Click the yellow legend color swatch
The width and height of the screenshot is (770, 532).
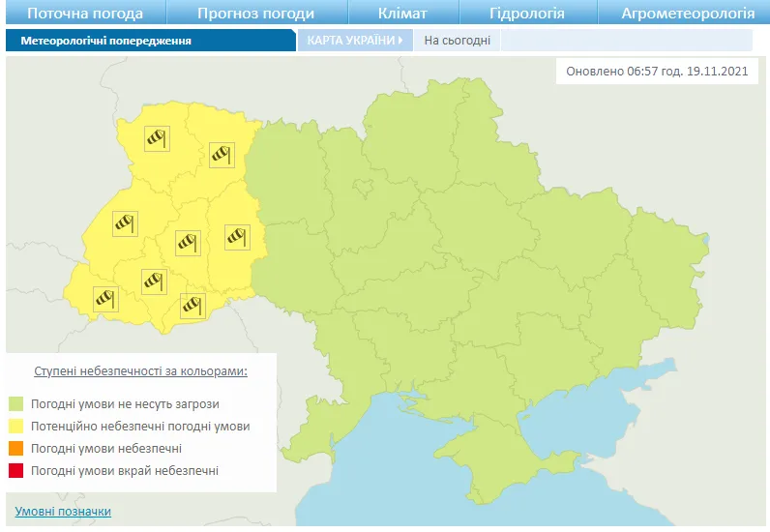click(16, 427)
